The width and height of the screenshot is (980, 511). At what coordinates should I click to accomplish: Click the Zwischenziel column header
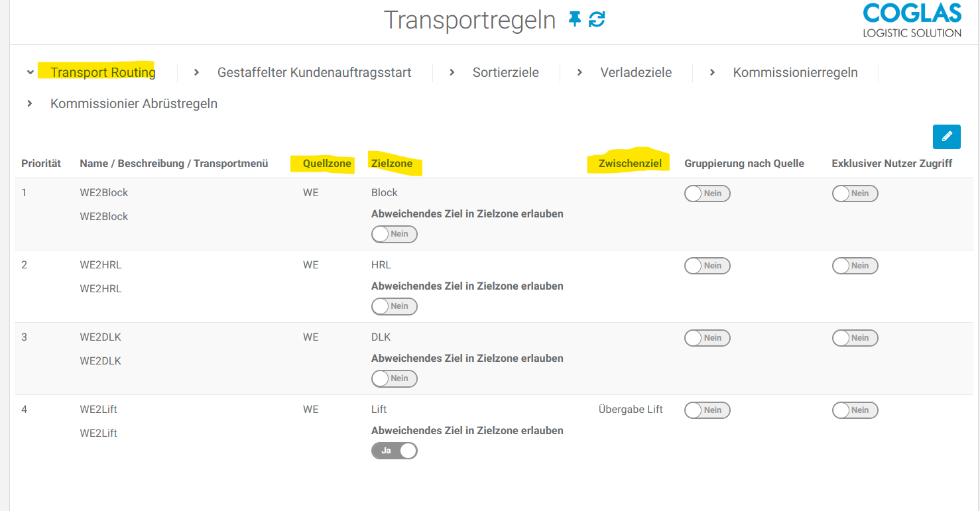click(630, 163)
